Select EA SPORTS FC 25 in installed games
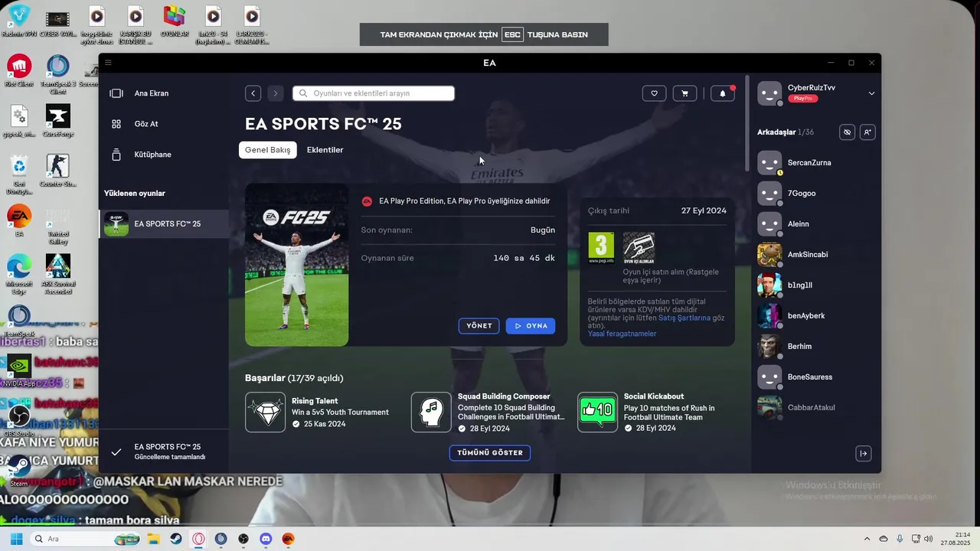The image size is (980, 551). tap(164, 223)
